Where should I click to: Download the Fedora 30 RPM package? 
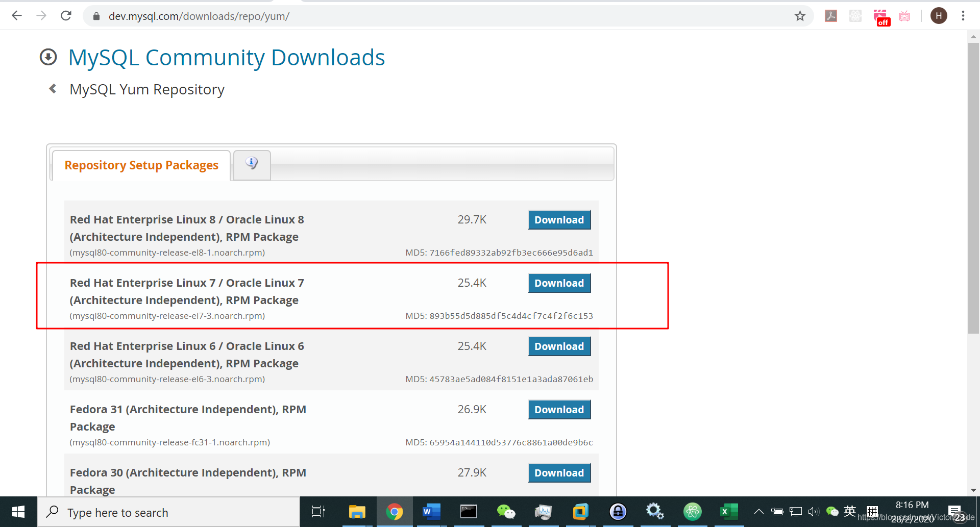pyautogui.click(x=559, y=473)
